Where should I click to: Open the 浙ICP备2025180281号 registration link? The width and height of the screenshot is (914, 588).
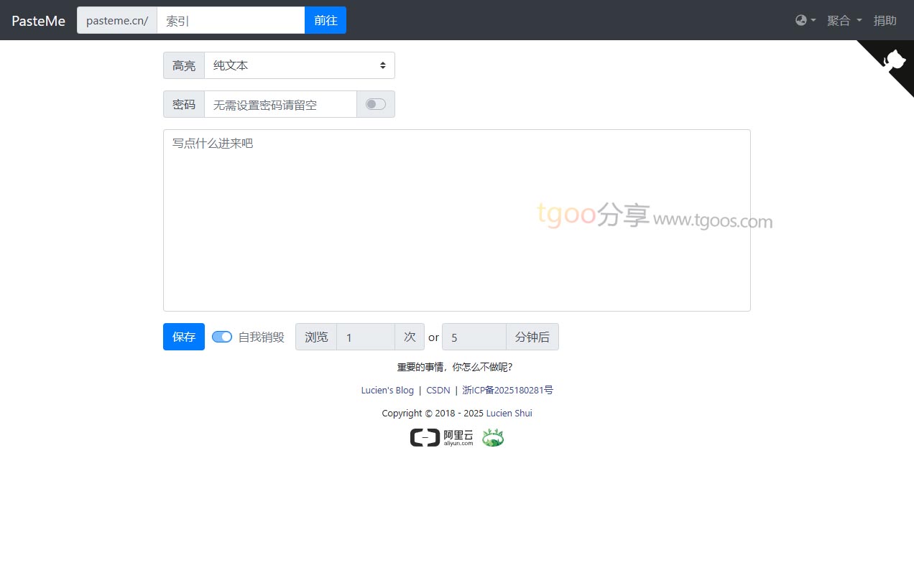tap(507, 391)
